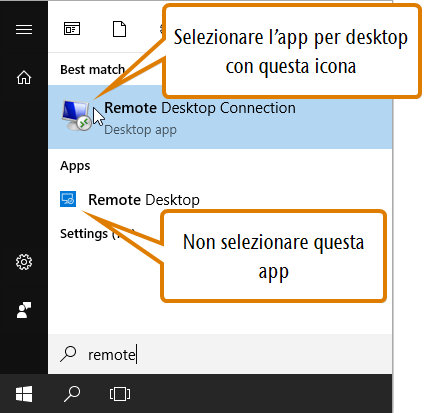
Task: Open the Windows Start button
Action: click(24, 394)
